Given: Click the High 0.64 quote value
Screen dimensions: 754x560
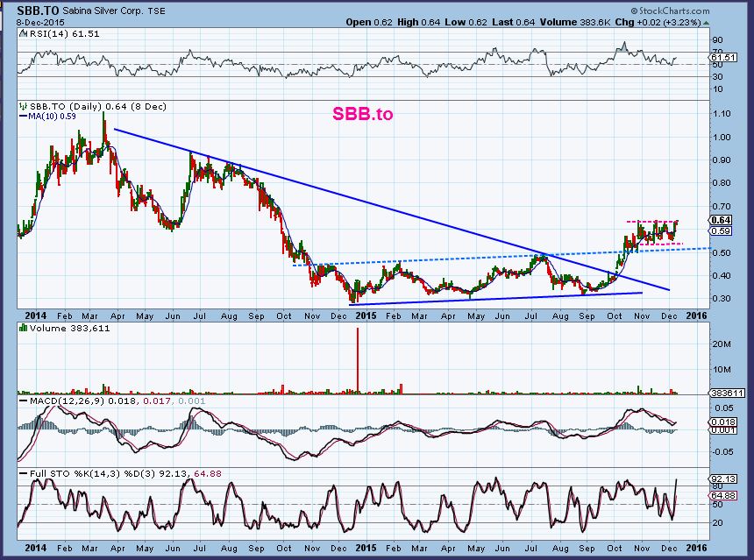Looking at the screenshot, I should (x=418, y=22).
